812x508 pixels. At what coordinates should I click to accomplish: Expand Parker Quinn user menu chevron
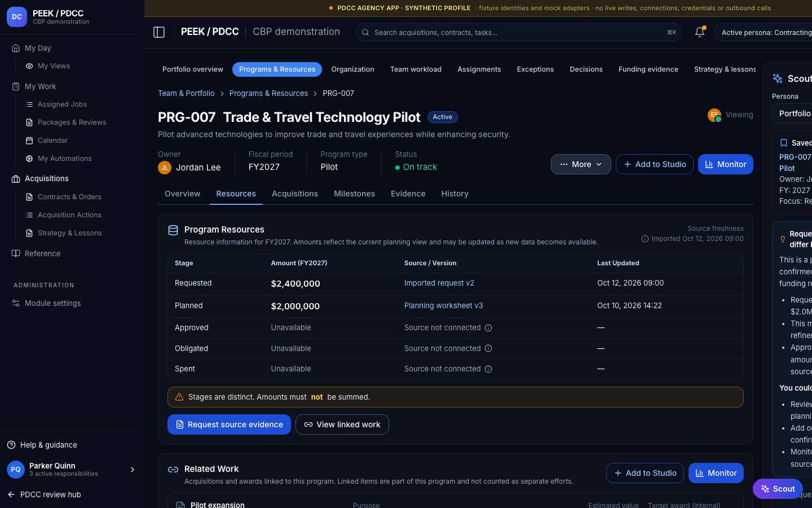(x=133, y=470)
